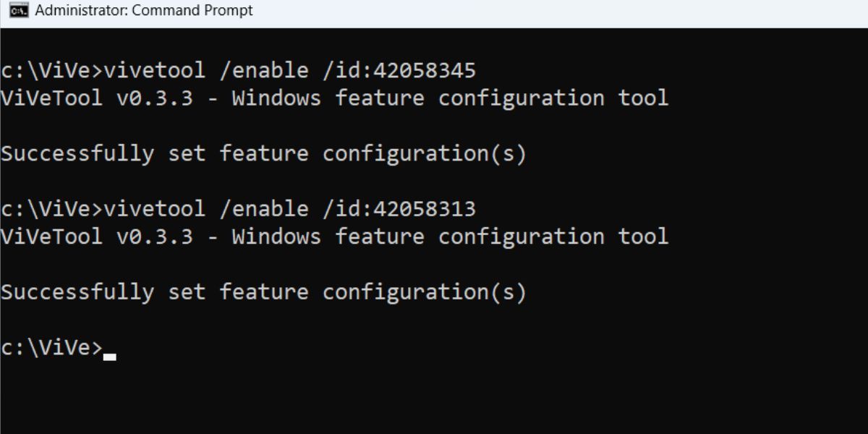Click "ViVeTool" at the start of the first output
868x434 pixels.
coord(51,98)
